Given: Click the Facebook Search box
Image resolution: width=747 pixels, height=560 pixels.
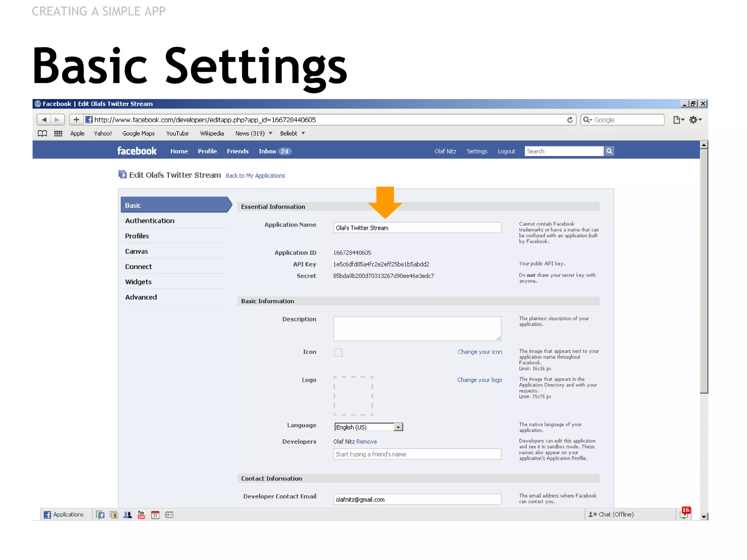Looking at the screenshot, I should (564, 151).
